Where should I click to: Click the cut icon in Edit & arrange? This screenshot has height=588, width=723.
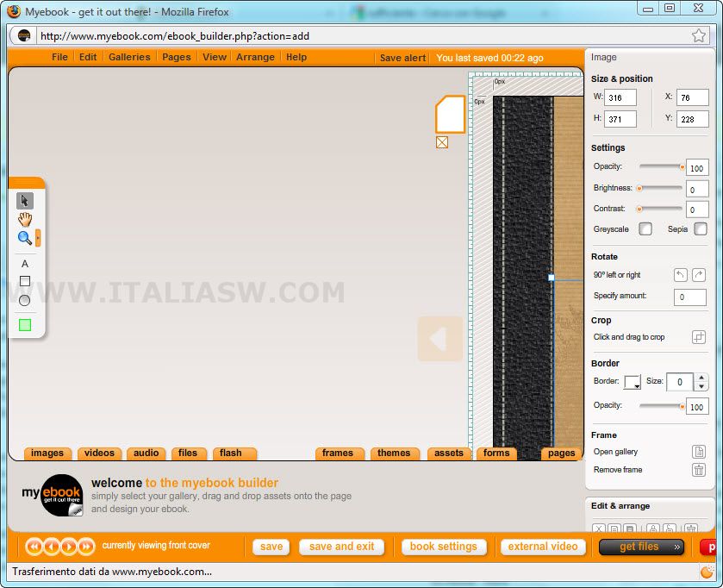599,529
